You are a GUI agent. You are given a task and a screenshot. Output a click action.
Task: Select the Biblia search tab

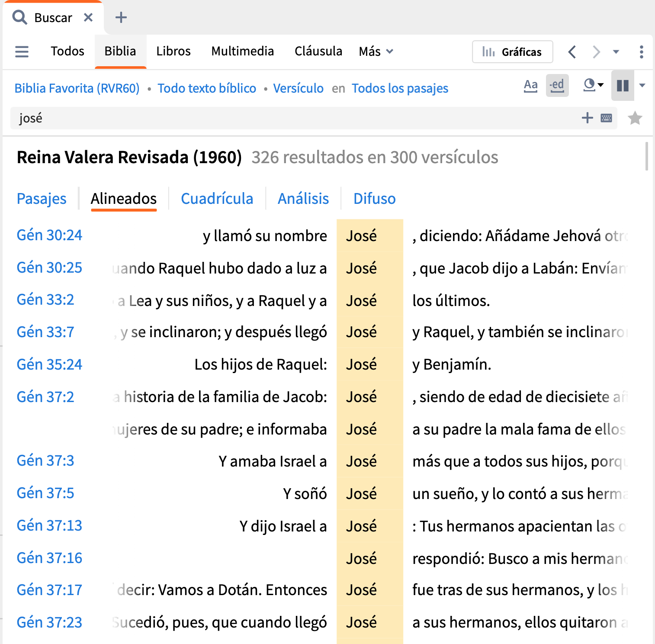coord(120,51)
